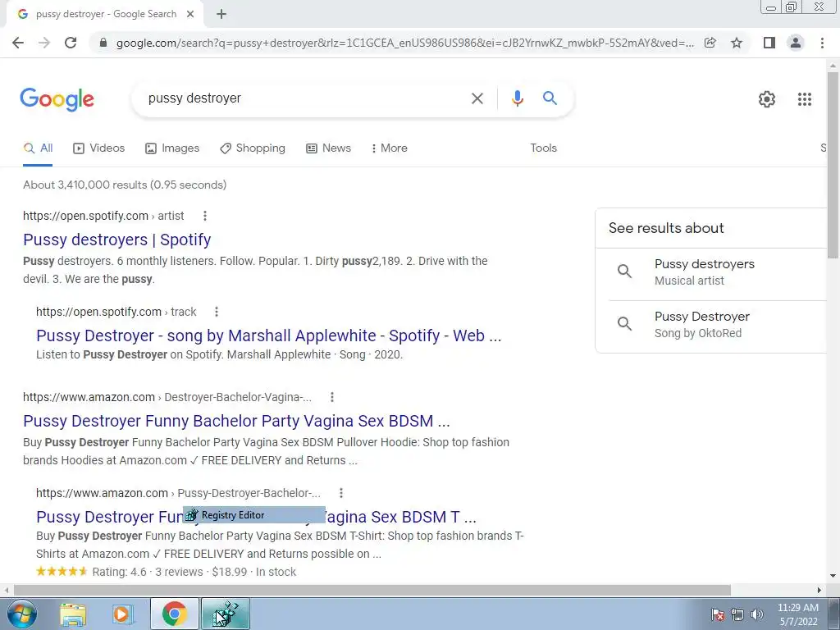Close the Google Search tab
Image resolution: width=840 pixels, height=630 pixels.
tap(190, 15)
